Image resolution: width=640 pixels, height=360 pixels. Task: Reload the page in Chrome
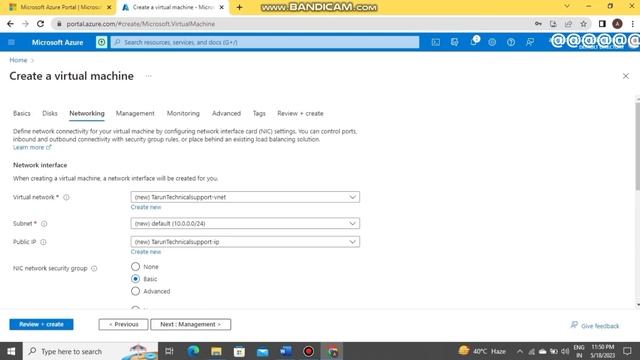coord(40,24)
